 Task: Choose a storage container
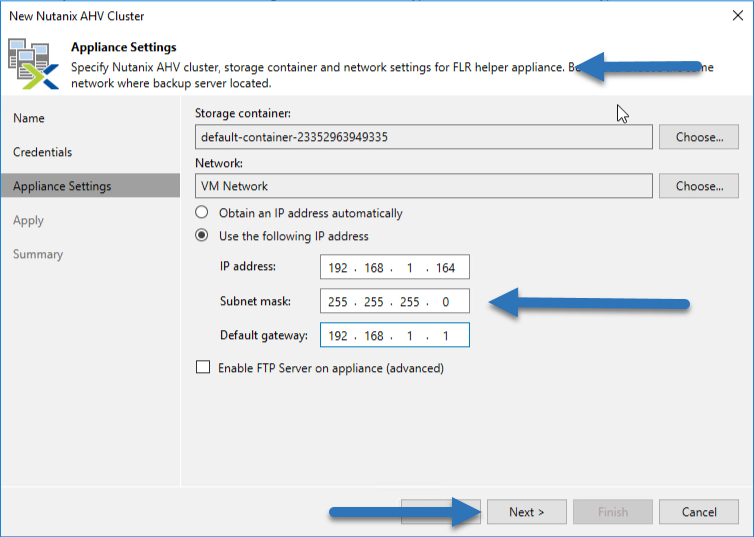699,137
